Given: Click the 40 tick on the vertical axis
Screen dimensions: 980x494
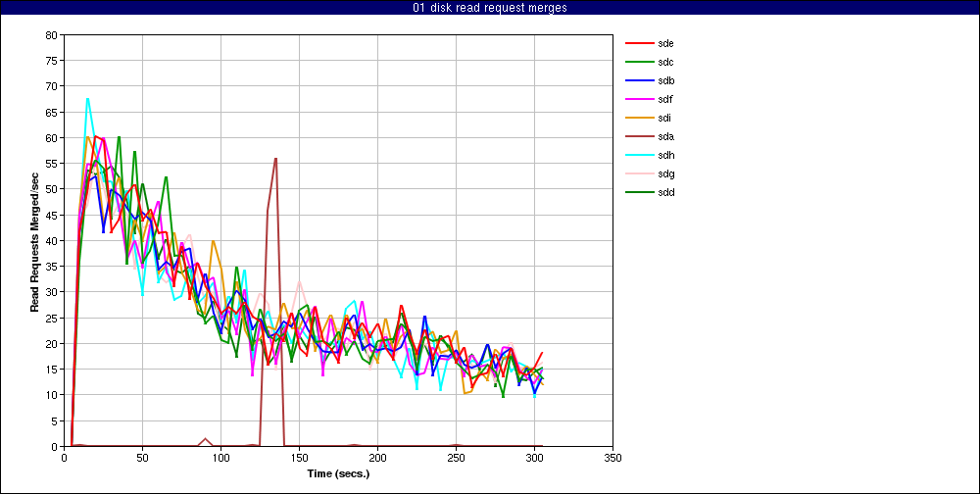Looking at the screenshot, I should 52,241.
